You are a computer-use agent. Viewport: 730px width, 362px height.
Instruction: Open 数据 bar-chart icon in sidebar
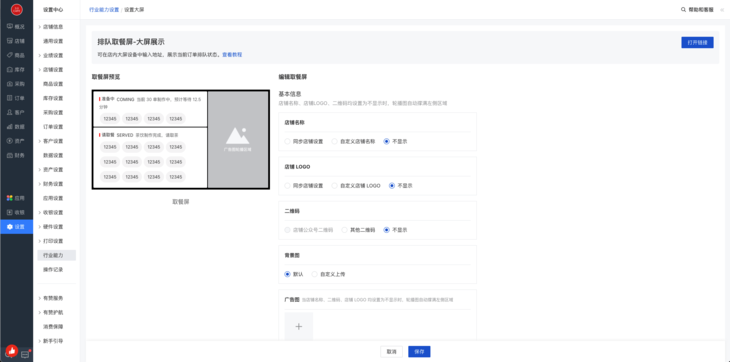tap(10, 127)
